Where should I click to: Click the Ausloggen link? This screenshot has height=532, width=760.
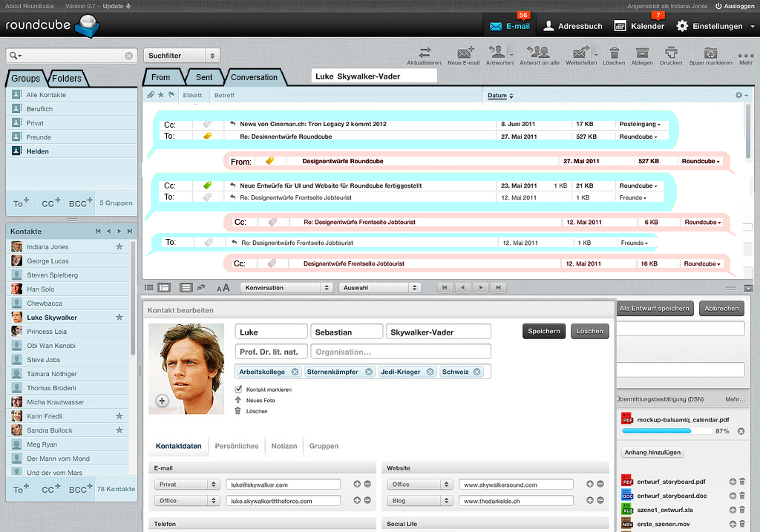pos(735,6)
